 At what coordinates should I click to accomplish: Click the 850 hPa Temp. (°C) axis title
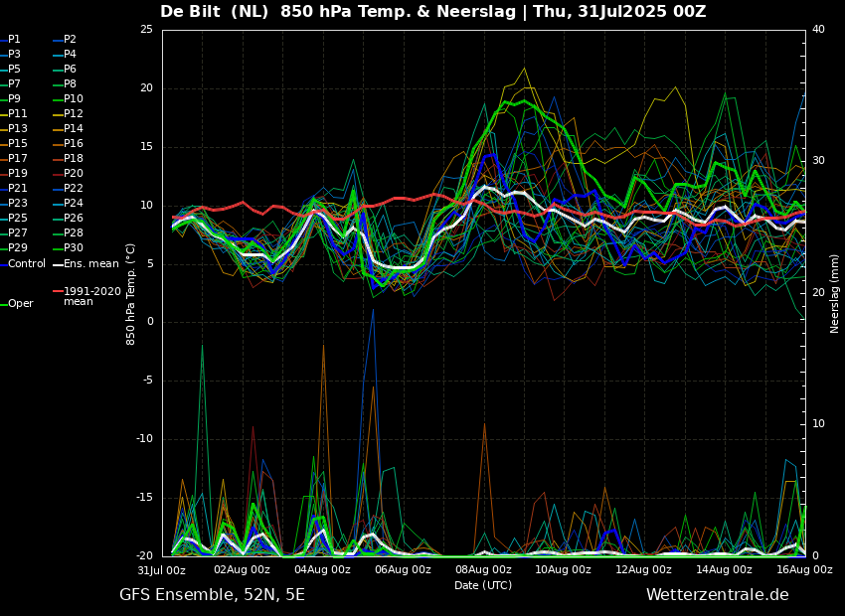point(131,293)
